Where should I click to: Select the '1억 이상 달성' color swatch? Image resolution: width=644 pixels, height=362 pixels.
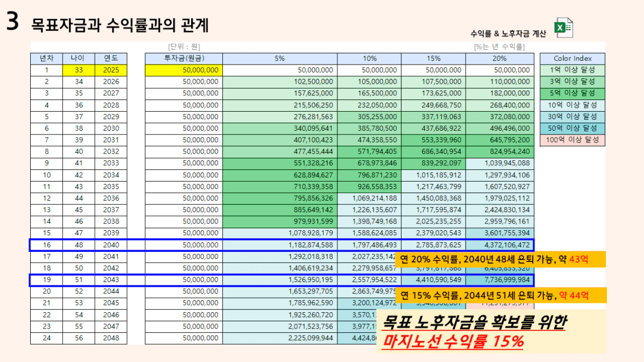click(572, 70)
